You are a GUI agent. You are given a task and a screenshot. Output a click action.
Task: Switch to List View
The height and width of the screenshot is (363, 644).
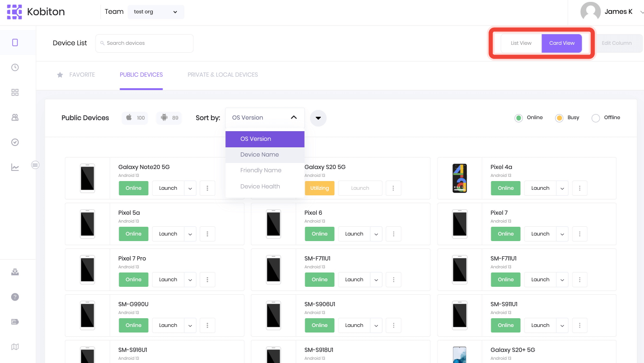[x=521, y=43]
